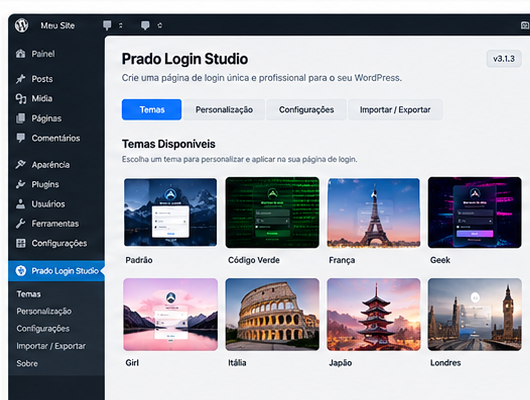
Task: Click the second comment bubble in admin bar
Action: [145, 25]
